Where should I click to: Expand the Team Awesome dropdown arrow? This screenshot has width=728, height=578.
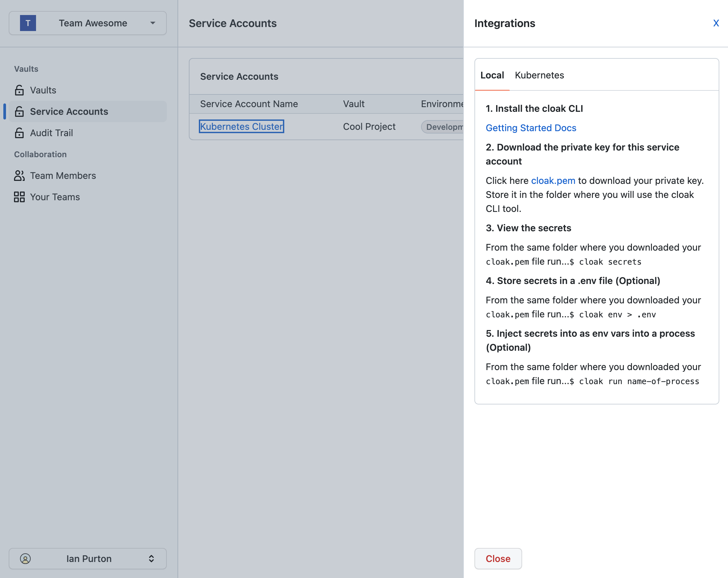click(x=152, y=23)
